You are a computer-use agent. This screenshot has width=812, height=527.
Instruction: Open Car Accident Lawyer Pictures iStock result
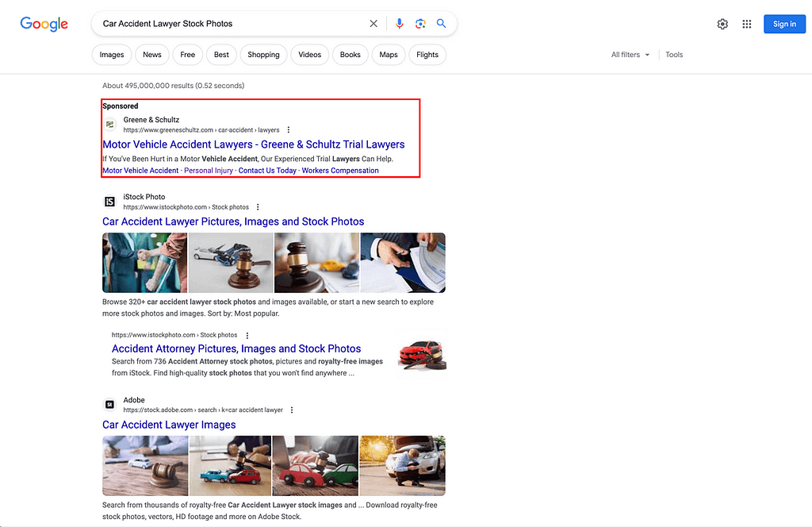pos(233,221)
